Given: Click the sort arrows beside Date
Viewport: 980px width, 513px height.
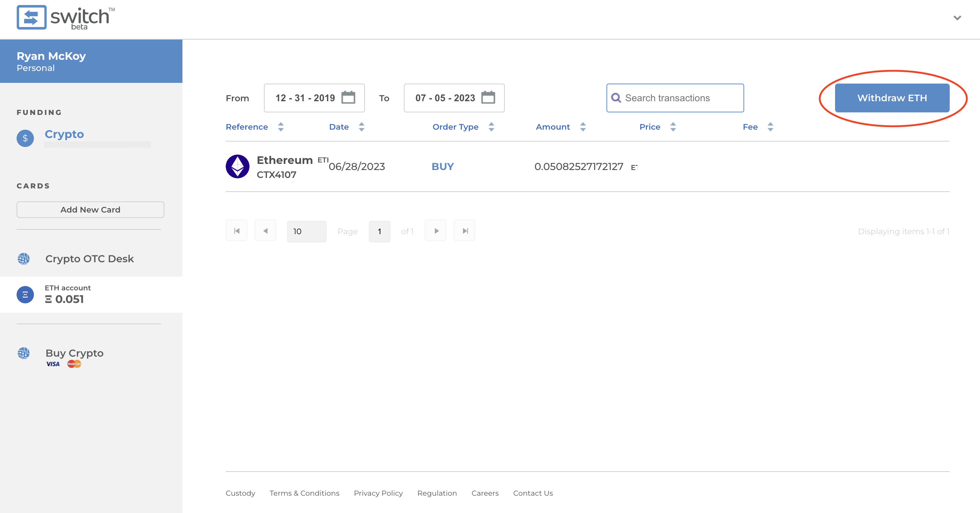Looking at the screenshot, I should point(361,127).
